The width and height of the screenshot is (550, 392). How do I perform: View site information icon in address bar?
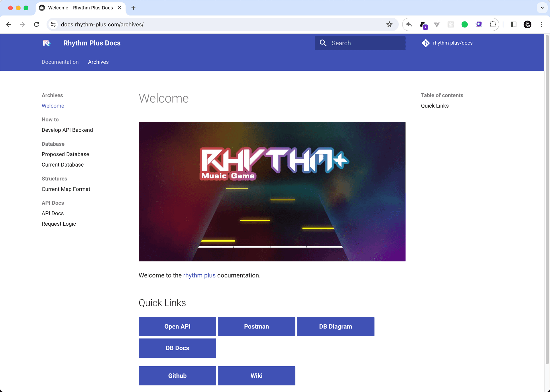[x=53, y=24]
